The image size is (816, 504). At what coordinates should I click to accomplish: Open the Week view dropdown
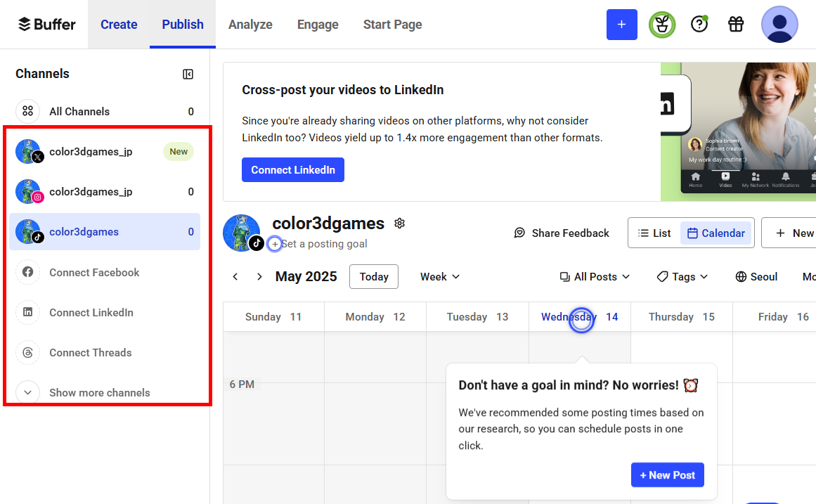[440, 276]
